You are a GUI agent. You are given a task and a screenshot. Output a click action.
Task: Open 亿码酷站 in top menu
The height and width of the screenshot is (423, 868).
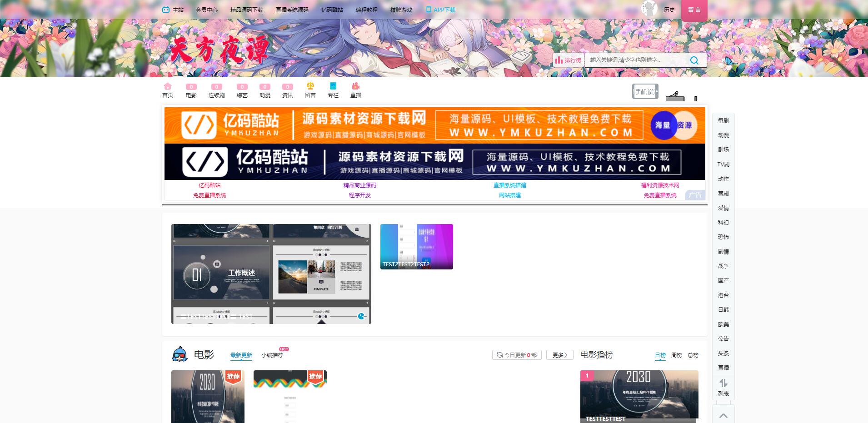(332, 10)
